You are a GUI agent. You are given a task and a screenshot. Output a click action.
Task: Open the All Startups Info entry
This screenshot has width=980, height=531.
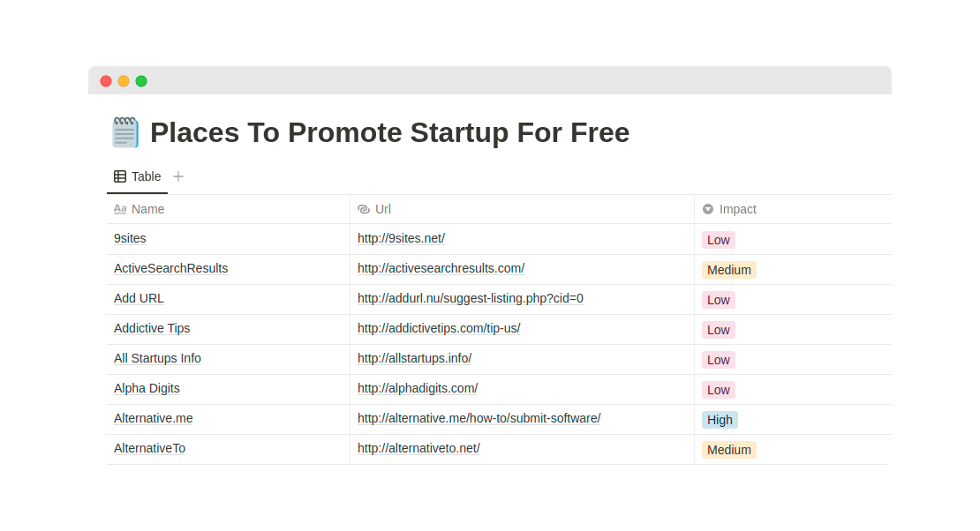click(157, 359)
